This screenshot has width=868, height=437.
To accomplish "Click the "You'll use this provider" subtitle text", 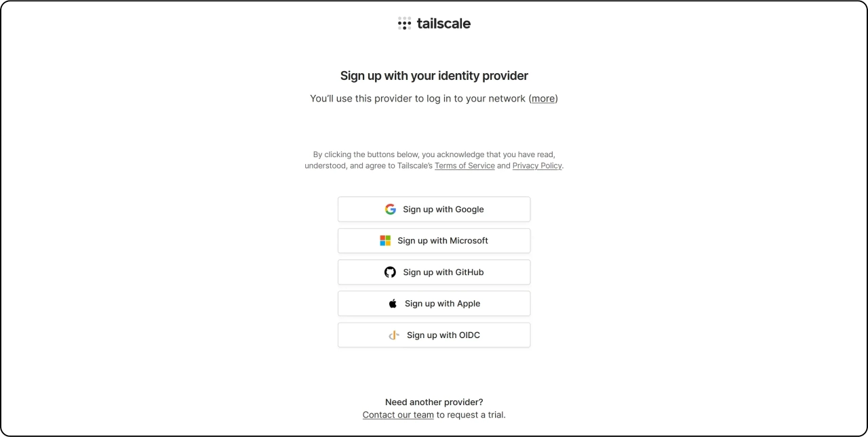I will [417, 99].
